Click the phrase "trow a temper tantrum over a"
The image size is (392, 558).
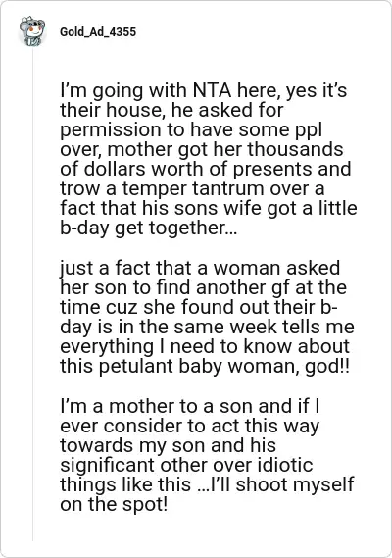click(192, 188)
